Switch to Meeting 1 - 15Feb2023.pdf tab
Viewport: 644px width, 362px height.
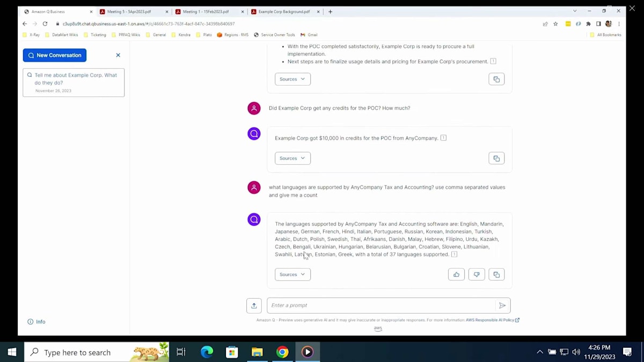click(x=209, y=11)
